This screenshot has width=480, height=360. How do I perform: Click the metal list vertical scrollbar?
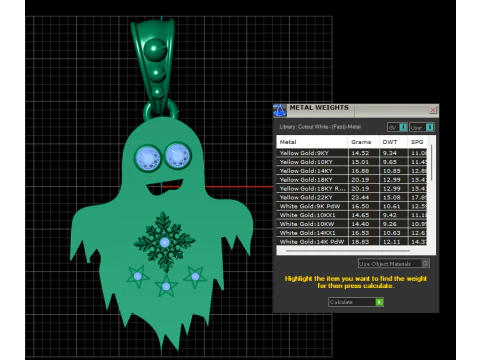point(431,163)
